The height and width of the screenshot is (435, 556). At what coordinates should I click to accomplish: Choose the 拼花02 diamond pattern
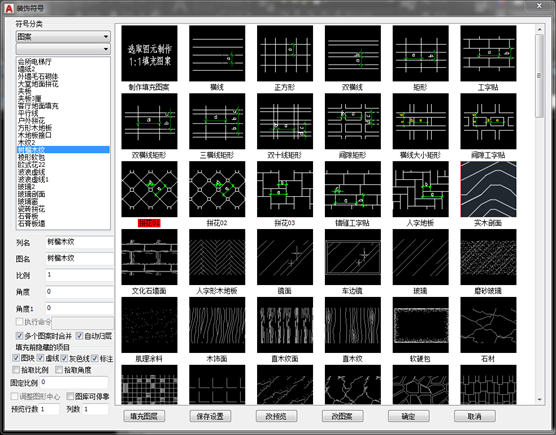pos(217,189)
